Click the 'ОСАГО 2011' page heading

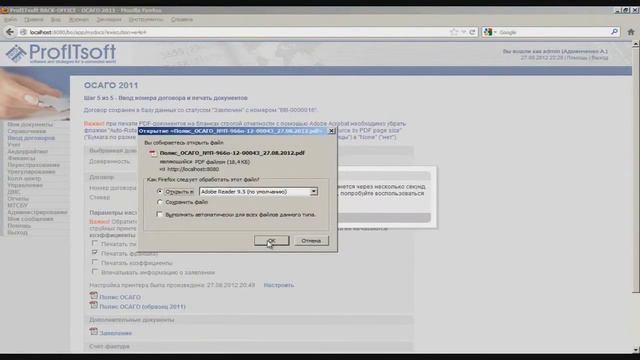pos(111,85)
